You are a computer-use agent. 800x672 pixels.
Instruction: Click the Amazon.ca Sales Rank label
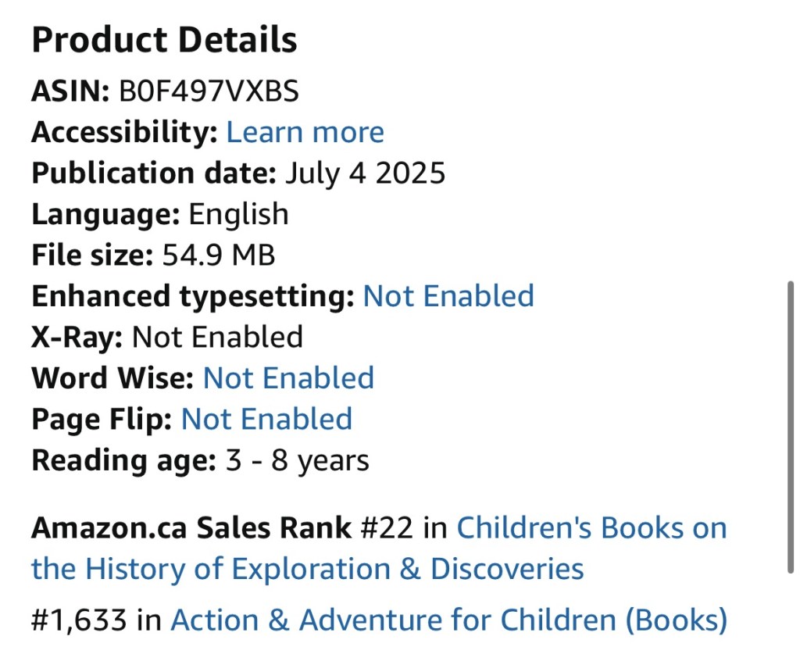(191, 528)
